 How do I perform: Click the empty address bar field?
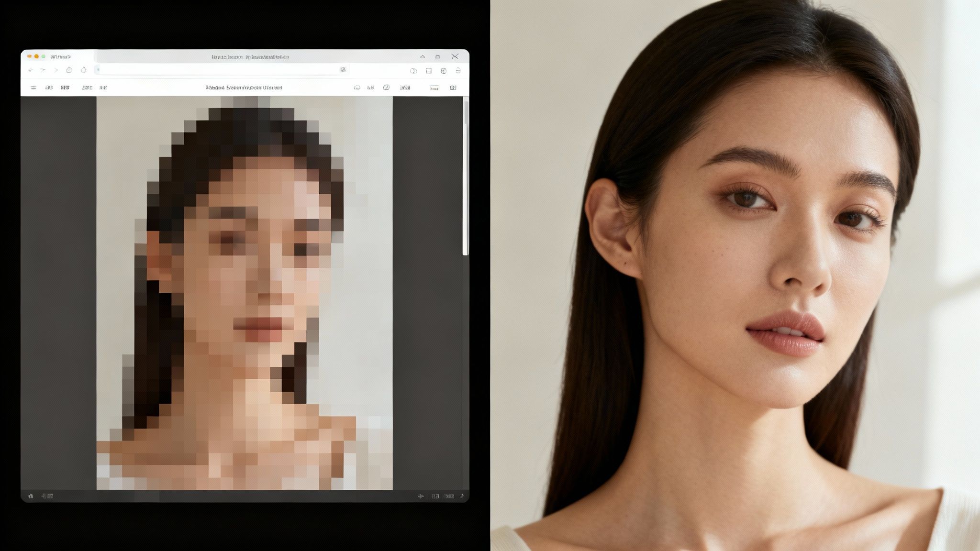click(x=215, y=70)
